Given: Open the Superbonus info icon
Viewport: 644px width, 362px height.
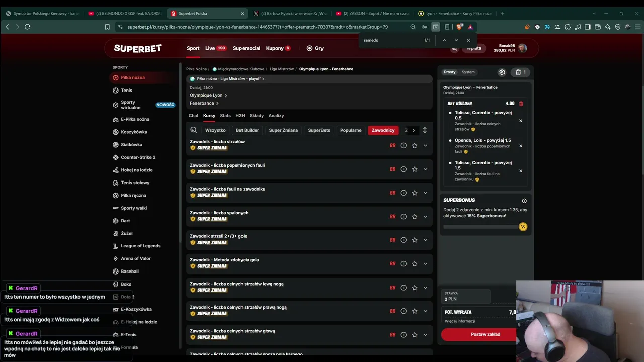Looking at the screenshot, I should pos(524,201).
